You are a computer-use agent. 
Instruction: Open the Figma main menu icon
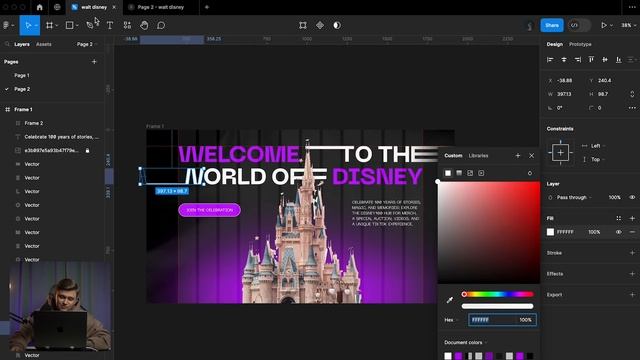6,25
